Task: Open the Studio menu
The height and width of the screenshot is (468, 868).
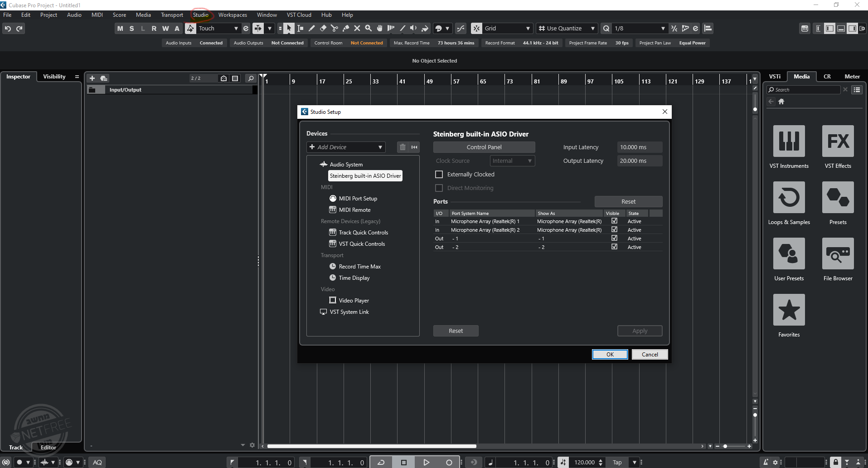Action: [x=200, y=15]
